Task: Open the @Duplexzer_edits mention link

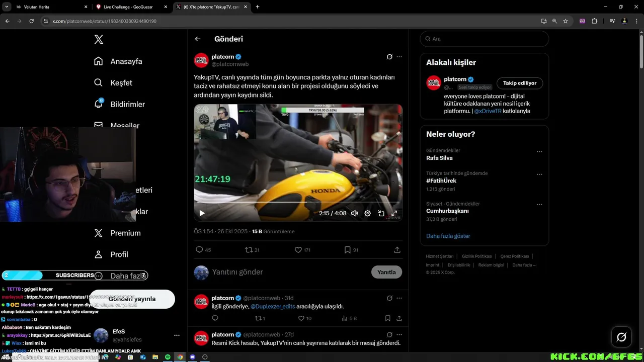Action: pyautogui.click(x=273, y=306)
